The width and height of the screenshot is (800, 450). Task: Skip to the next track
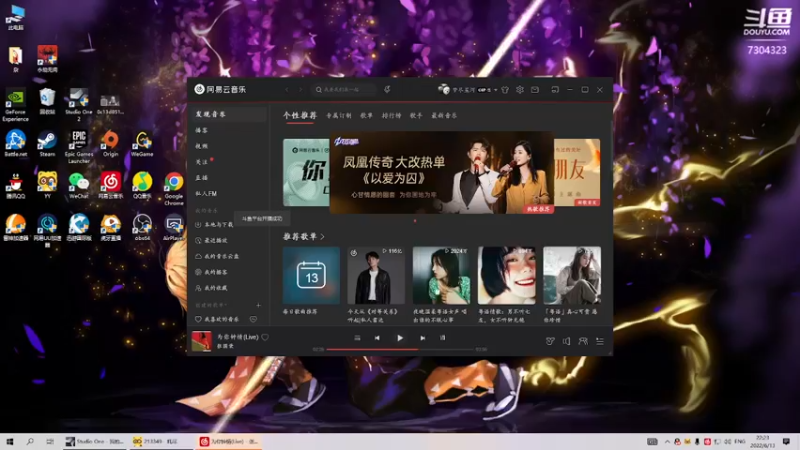tap(422, 338)
